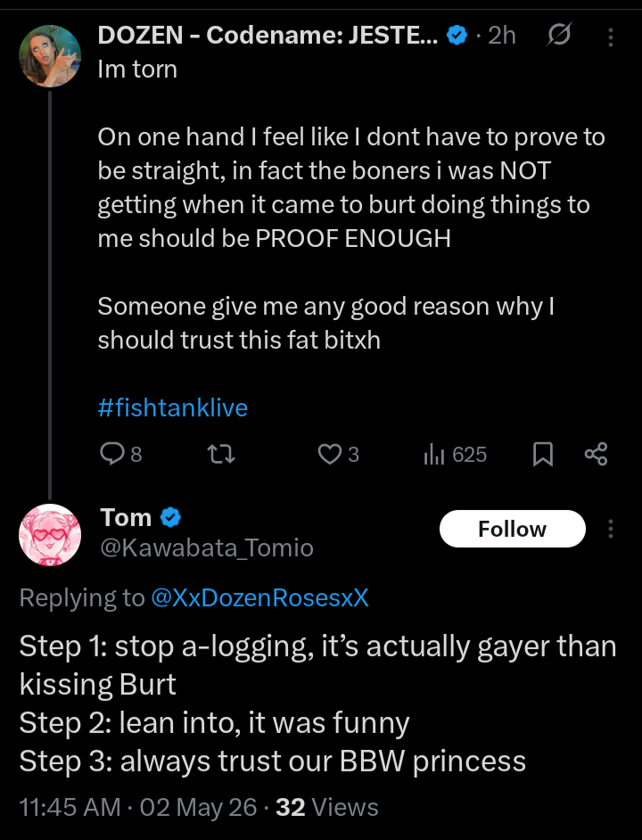Screen dimensions: 642x840
Task: Open more options for DOZEN's post
Action: (x=611, y=37)
